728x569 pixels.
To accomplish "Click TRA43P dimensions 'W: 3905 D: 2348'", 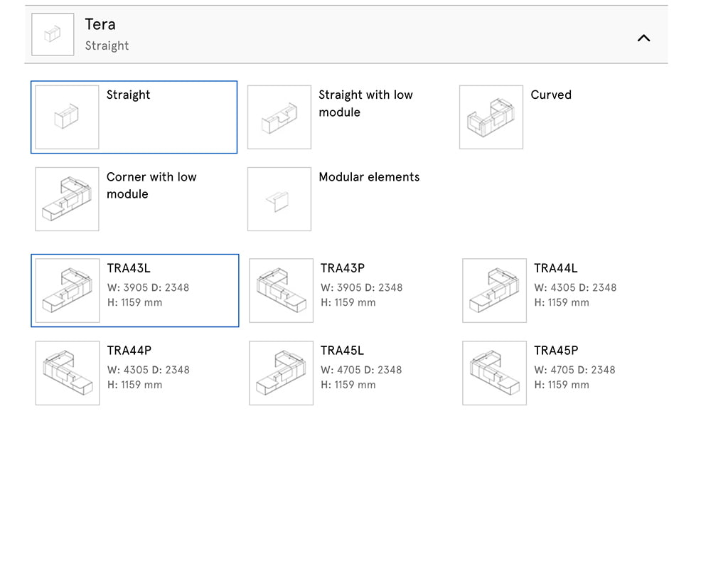I will (x=362, y=288).
